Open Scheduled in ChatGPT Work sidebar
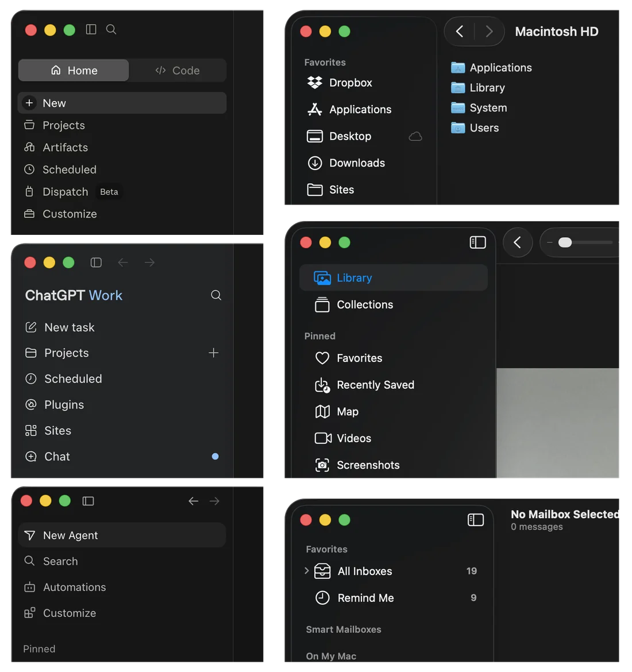This screenshot has height=672, width=632. [122, 379]
